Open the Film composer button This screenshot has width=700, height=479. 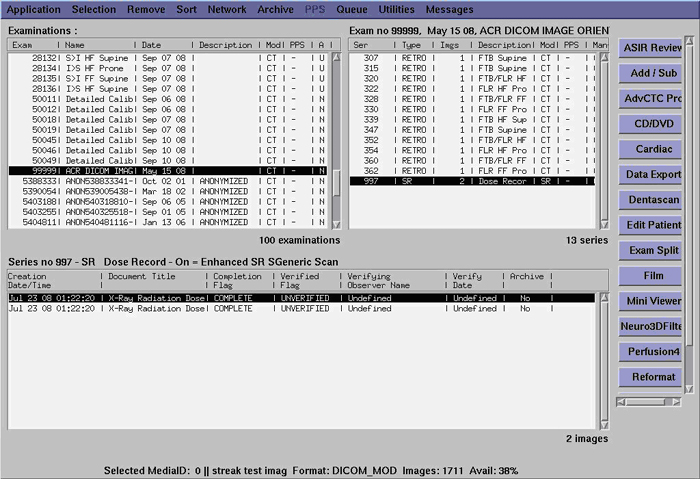coord(653,275)
